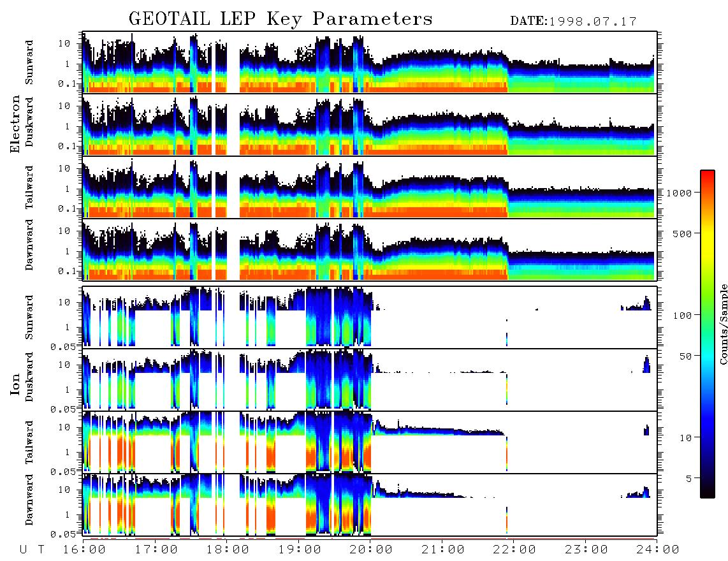Image resolution: width=728 pixels, height=561 pixels.
Task: Select the Electron Tailward axis label
Action: (x=29, y=187)
